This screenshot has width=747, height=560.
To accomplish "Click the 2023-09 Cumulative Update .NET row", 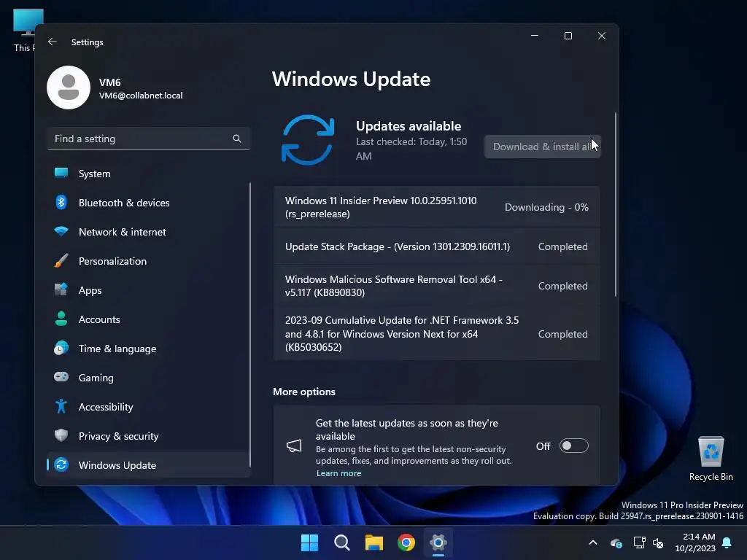I will tap(436, 334).
